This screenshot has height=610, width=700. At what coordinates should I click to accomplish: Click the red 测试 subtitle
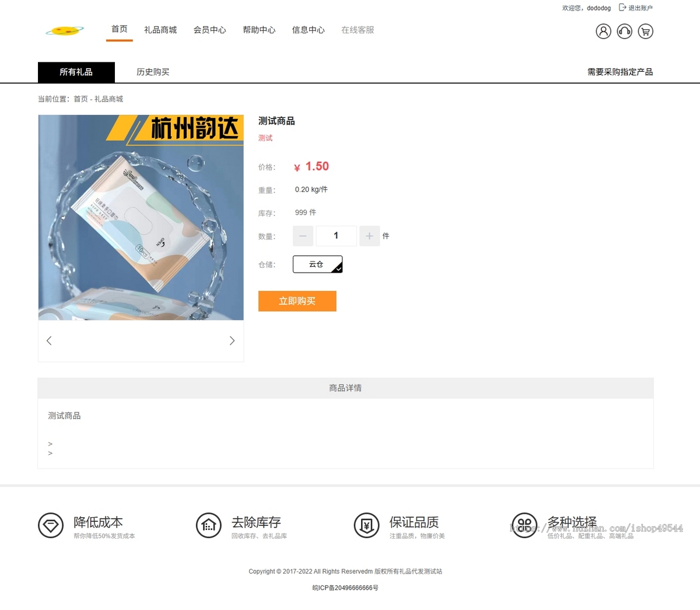click(265, 138)
